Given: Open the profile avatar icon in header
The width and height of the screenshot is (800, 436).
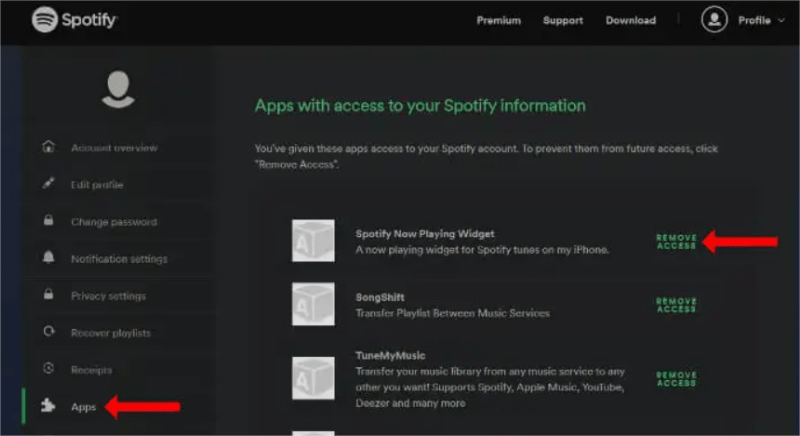Looking at the screenshot, I should coord(714,20).
